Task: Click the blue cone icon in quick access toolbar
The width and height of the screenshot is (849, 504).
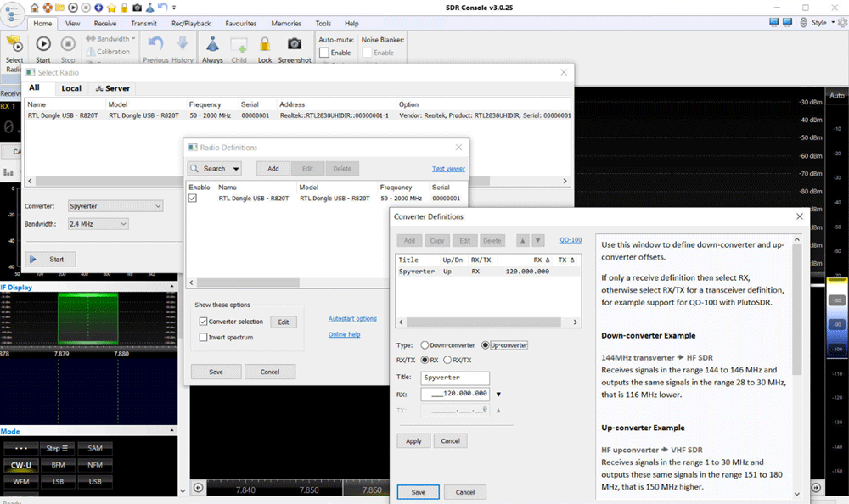Action: point(150,8)
